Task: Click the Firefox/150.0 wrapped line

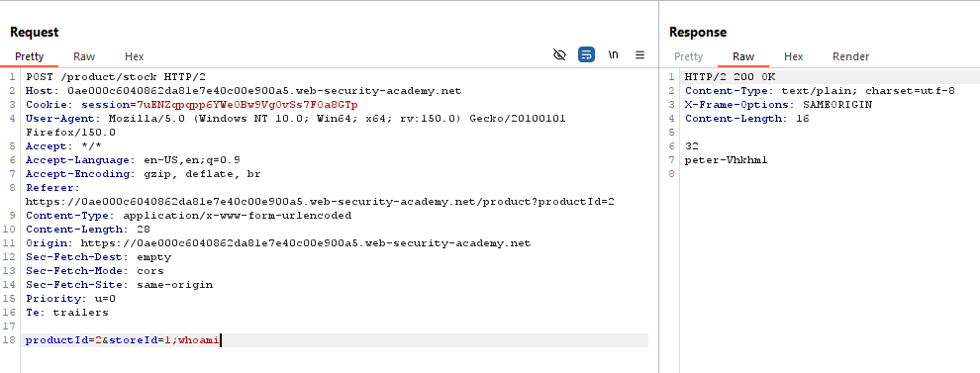Action: 70,133
